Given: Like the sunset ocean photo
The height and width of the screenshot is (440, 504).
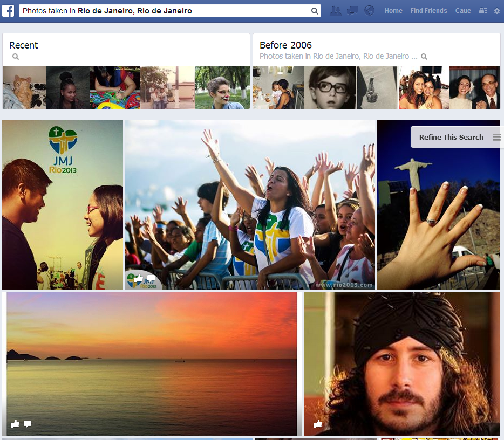Looking at the screenshot, I should point(15,424).
